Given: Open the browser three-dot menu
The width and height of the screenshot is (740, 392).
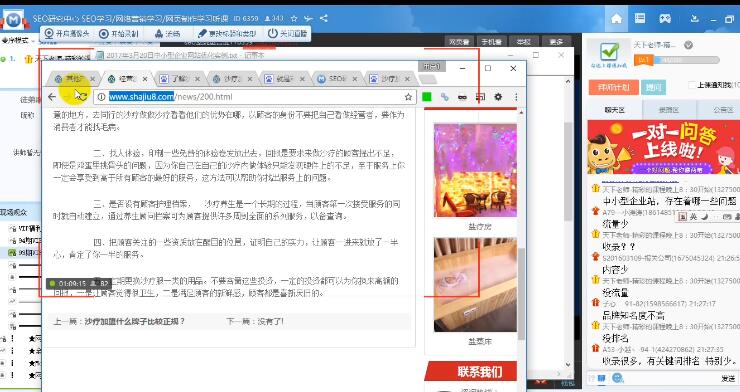Looking at the screenshot, I should pos(516,97).
